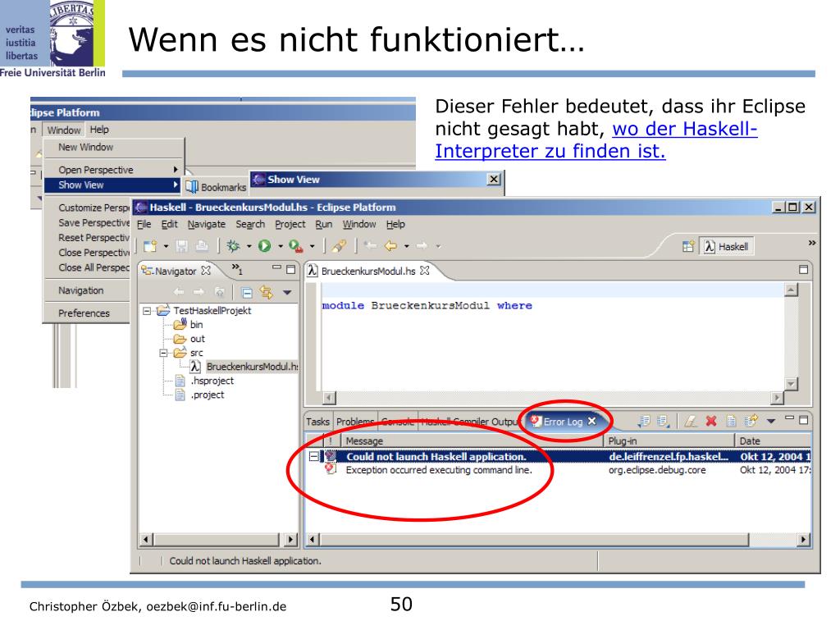Click the Debug bug icon

click(233, 246)
